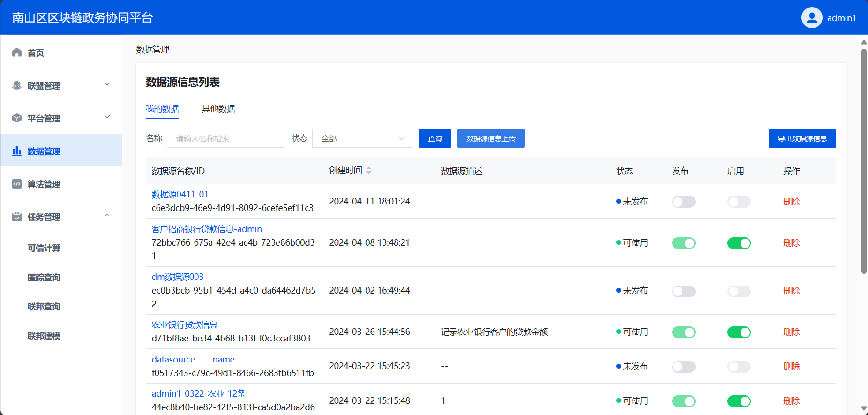This screenshot has height=415, width=868.
Task: Click the scrollbar down arrow
Action: 864,409
